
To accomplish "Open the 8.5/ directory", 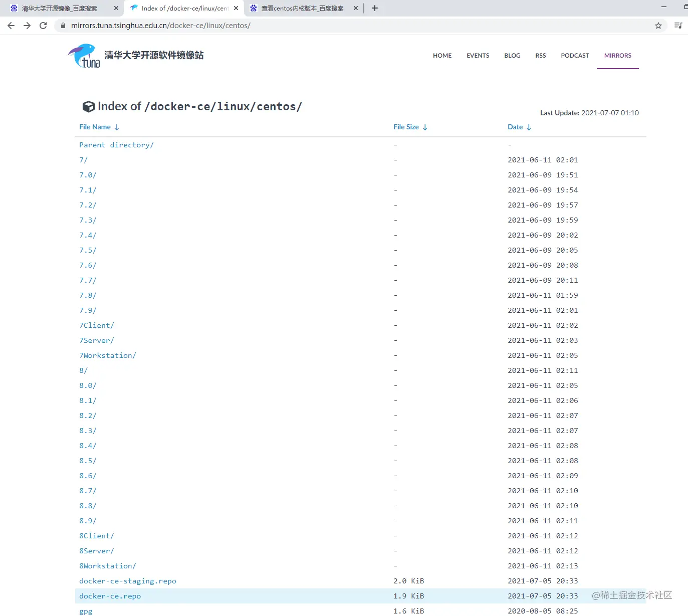I will pyautogui.click(x=88, y=461).
